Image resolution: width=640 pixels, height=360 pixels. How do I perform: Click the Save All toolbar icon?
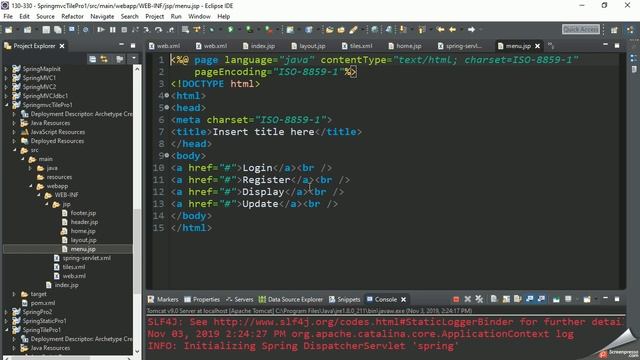58,30
